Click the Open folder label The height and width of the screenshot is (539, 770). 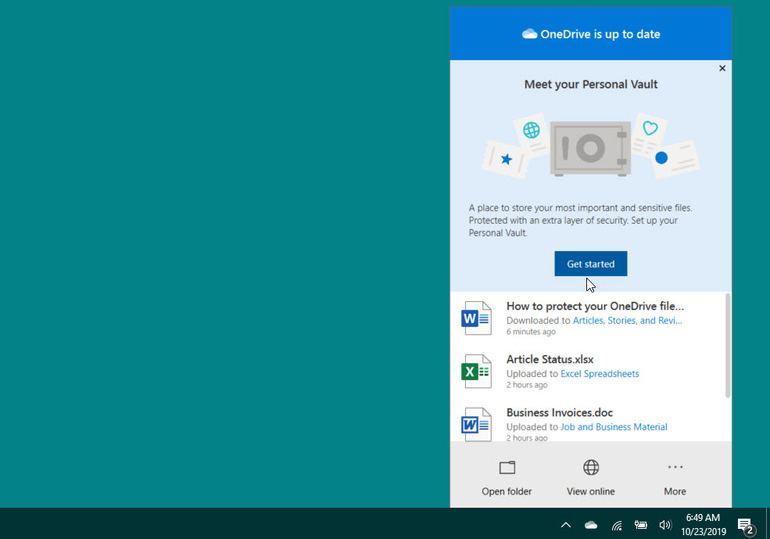pos(506,491)
